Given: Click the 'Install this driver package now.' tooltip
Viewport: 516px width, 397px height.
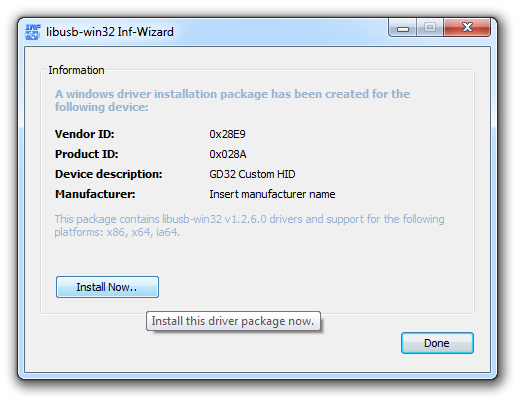Looking at the screenshot, I should (233, 321).
